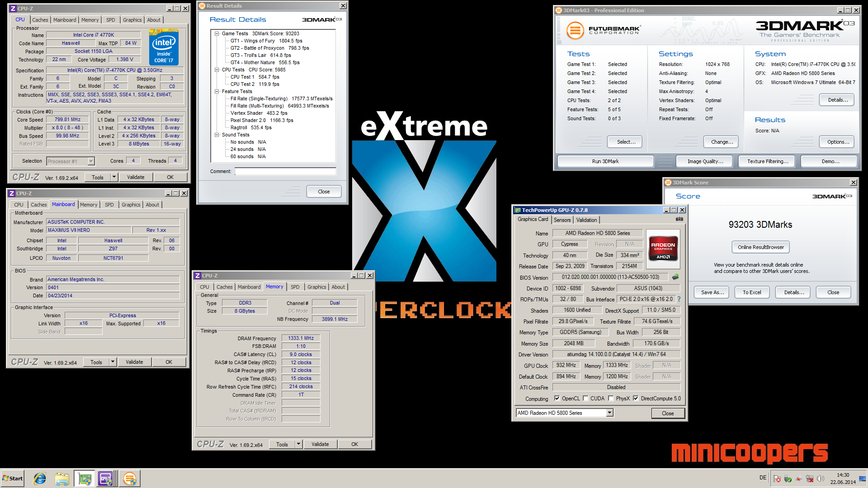Click the Result Details window title icon
Image resolution: width=868 pixels, height=488 pixels.
[x=202, y=6]
